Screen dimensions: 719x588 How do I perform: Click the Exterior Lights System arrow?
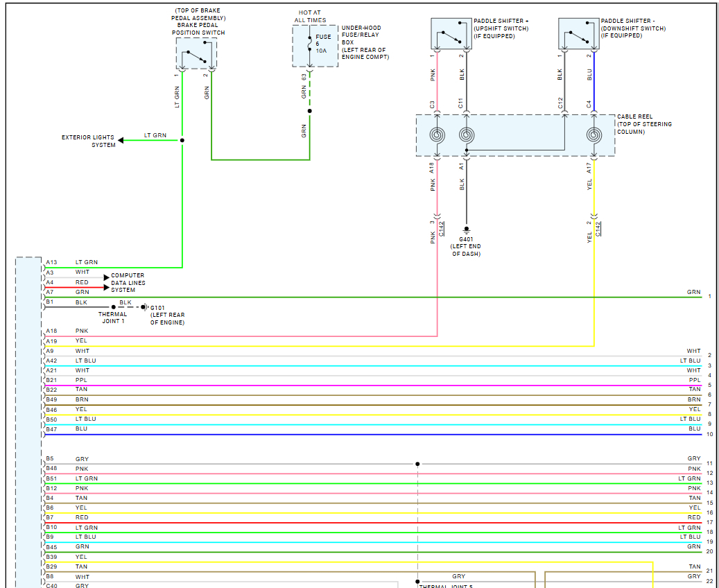(x=121, y=141)
